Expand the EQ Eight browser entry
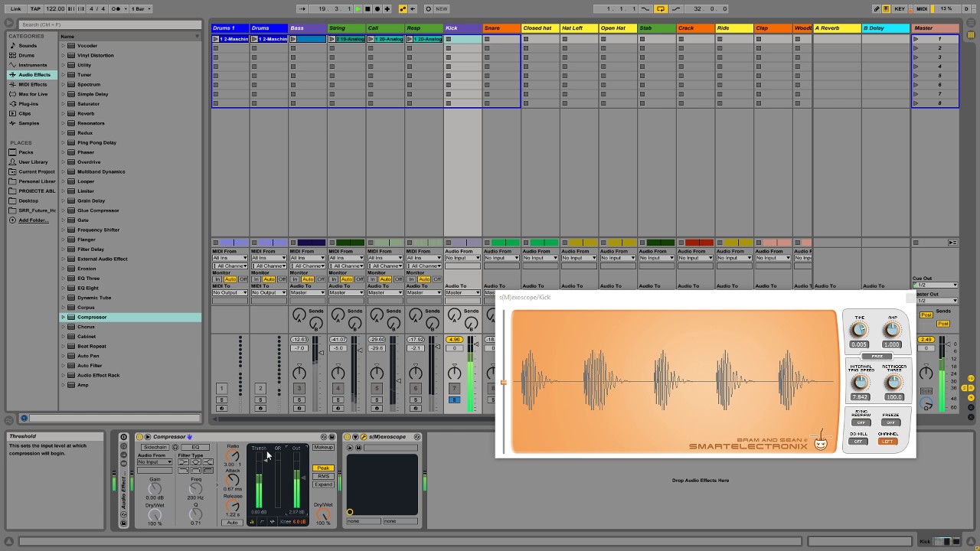Screen dimensions: 980x551 (x=64, y=288)
